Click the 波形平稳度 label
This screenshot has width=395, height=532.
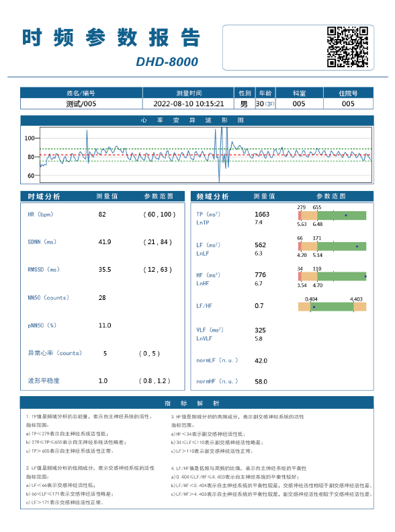pyautogui.click(x=44, y=381)
